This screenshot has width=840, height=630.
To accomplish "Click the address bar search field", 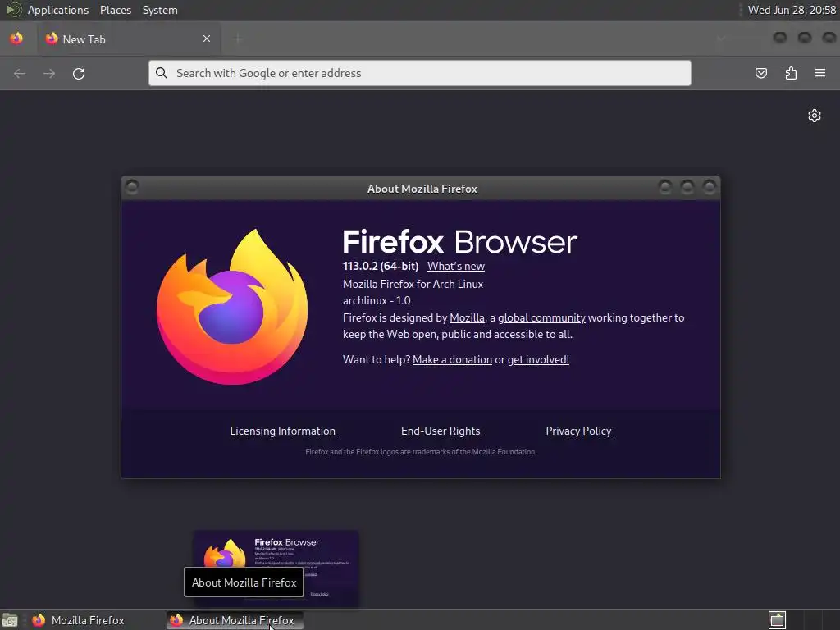I will 420,73.
